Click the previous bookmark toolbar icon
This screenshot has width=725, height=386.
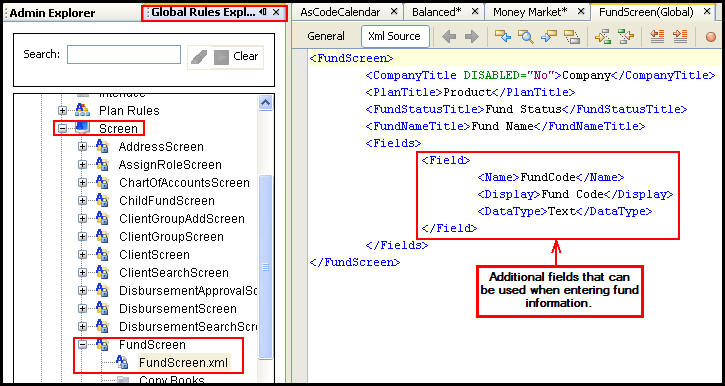point(602,37)
